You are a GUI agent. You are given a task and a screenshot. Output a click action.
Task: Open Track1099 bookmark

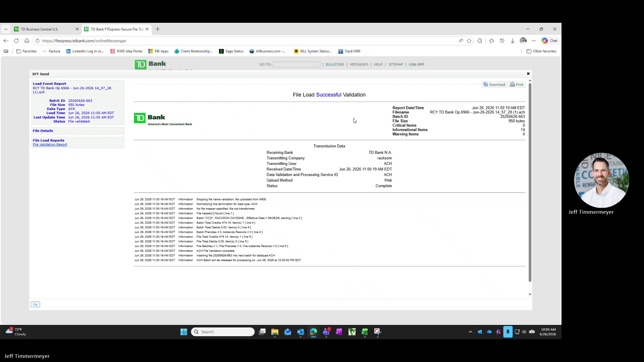[x=349, y=51]
